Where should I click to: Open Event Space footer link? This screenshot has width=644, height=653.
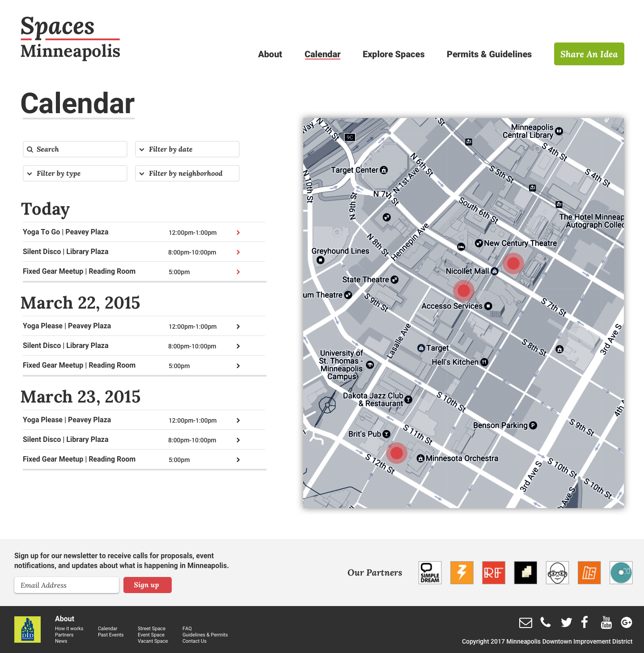point(151,635)
